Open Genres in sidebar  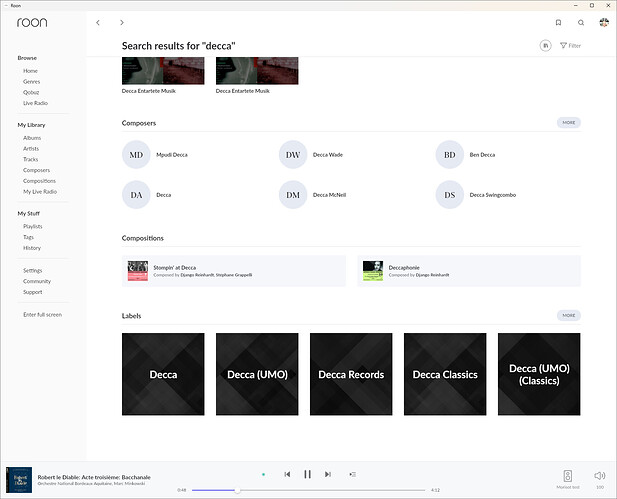pos(31,81)
